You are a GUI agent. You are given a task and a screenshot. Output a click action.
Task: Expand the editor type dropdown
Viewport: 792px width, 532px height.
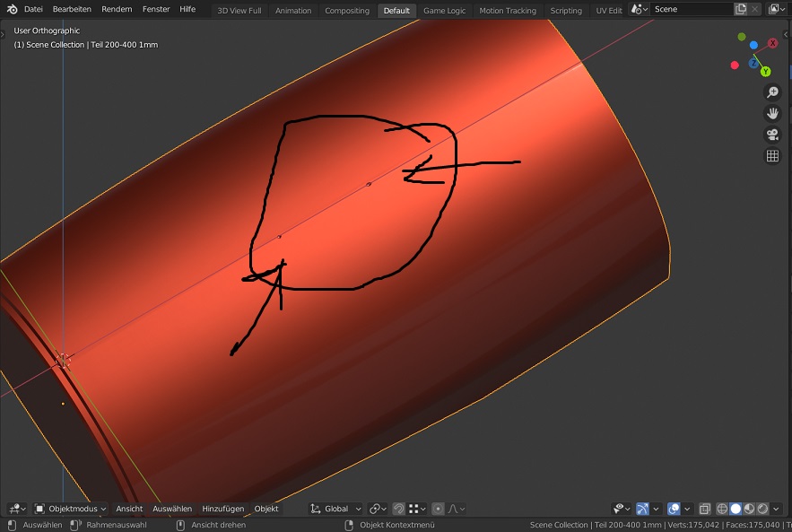click(x=16, y=509)
